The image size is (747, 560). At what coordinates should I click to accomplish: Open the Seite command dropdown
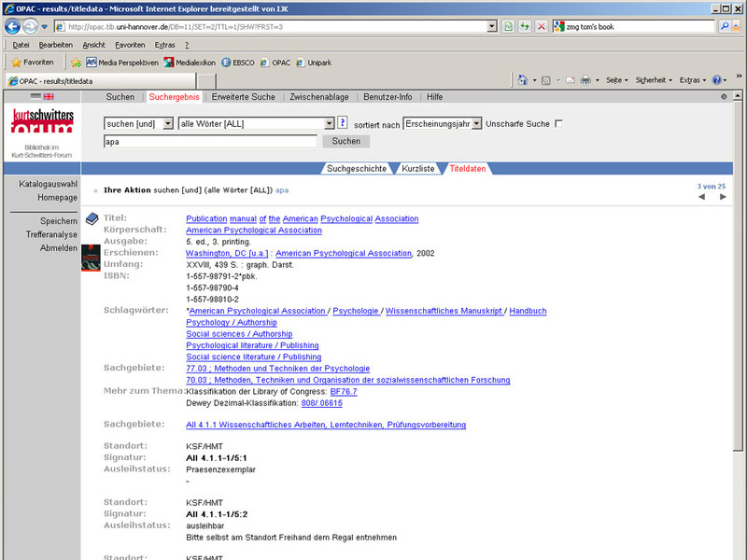[x=617, y=80]
